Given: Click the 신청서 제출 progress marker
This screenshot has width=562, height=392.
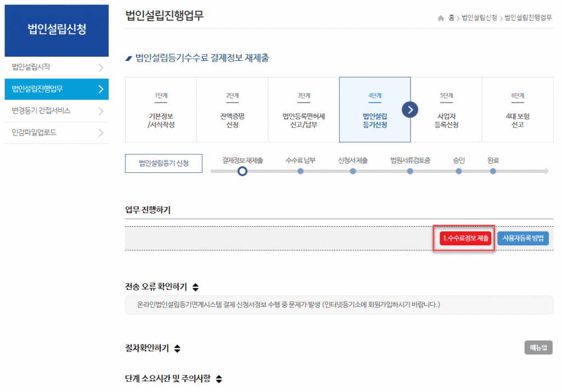Looking at the screenshot, I should 353,171.
